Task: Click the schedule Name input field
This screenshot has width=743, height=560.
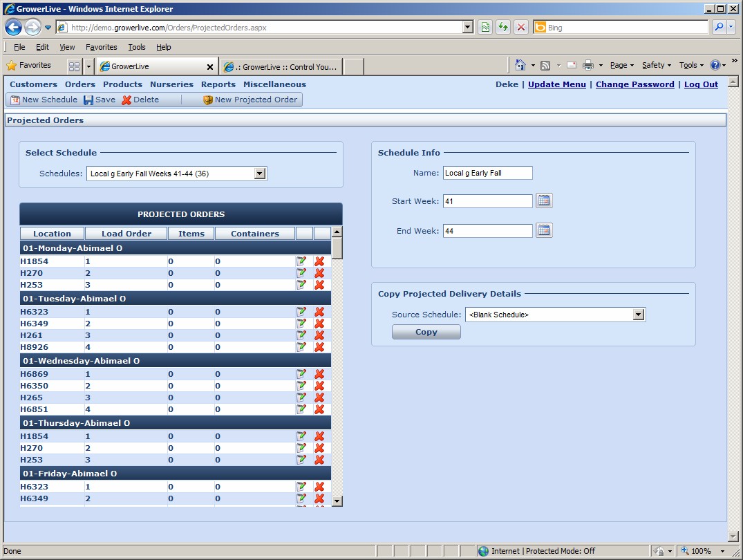Action: (487, 173)
